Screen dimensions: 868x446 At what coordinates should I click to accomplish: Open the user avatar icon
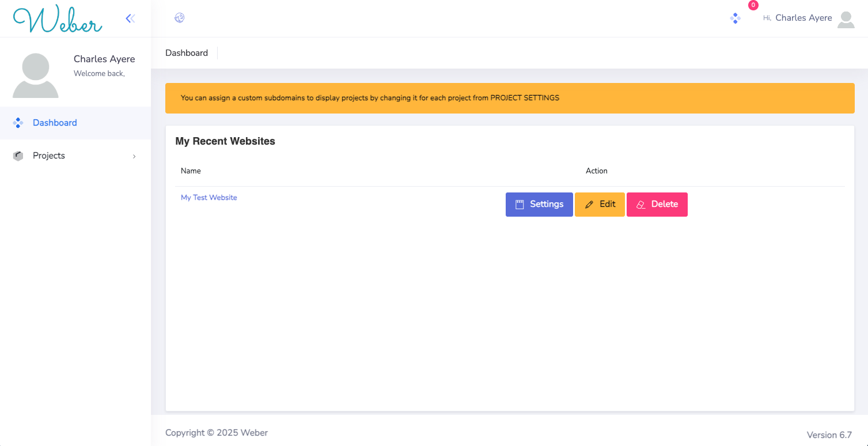[846, 19]
